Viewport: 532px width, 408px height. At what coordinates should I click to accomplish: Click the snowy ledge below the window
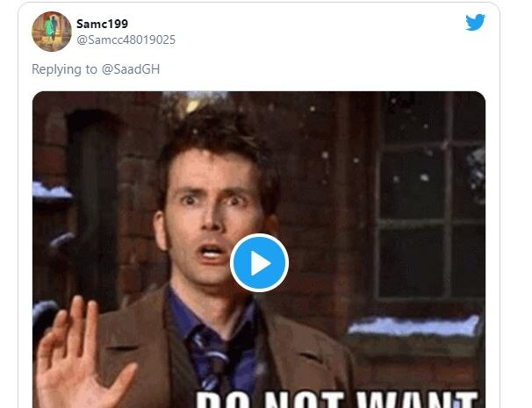point(414,326)
